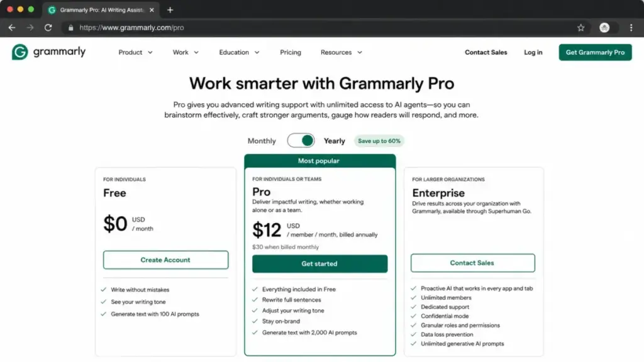Click 'Data loss prevention' feature text
Viewport: 644px width, 362px height.
(x=447, y=334)
